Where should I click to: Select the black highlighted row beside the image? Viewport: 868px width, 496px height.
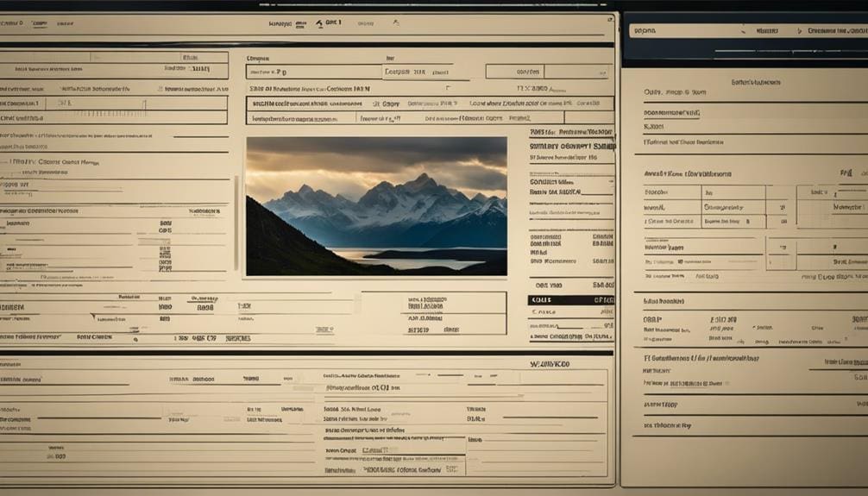570,300
